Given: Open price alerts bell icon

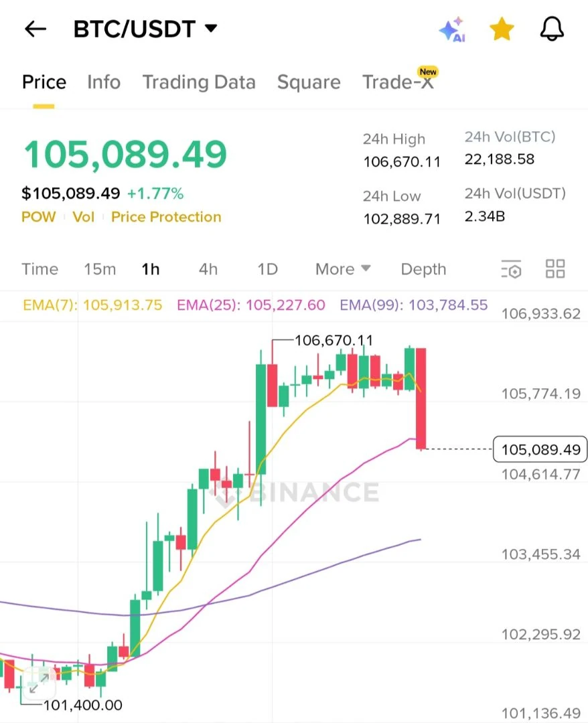Looking at the screenshot, I should point(552,29).
